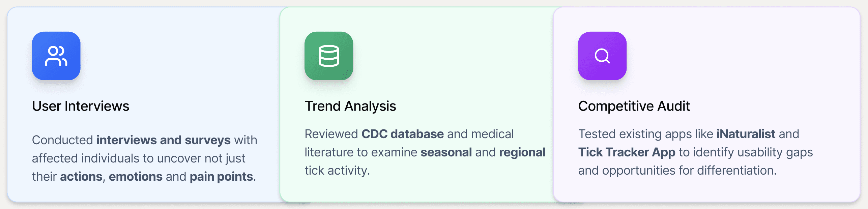Click 'tick activity.' text line
Viewport: 868px width, 209px height.
(337, 171)
